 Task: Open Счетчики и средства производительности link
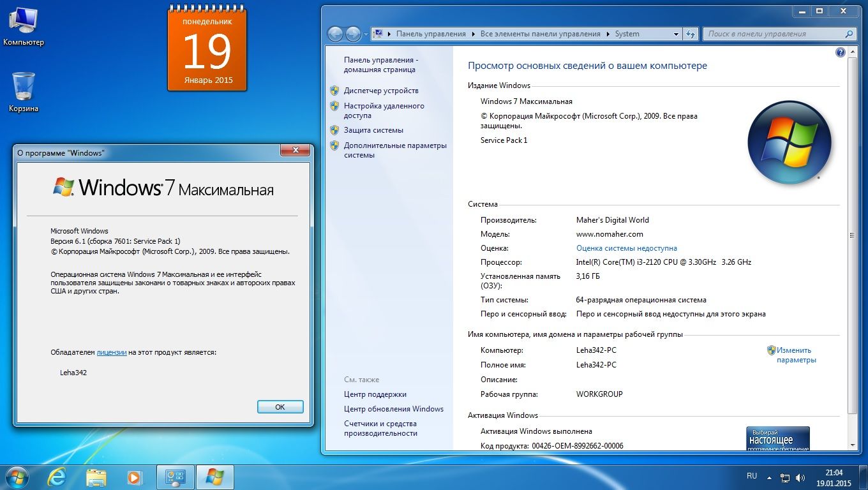click(x=380, y=428)
